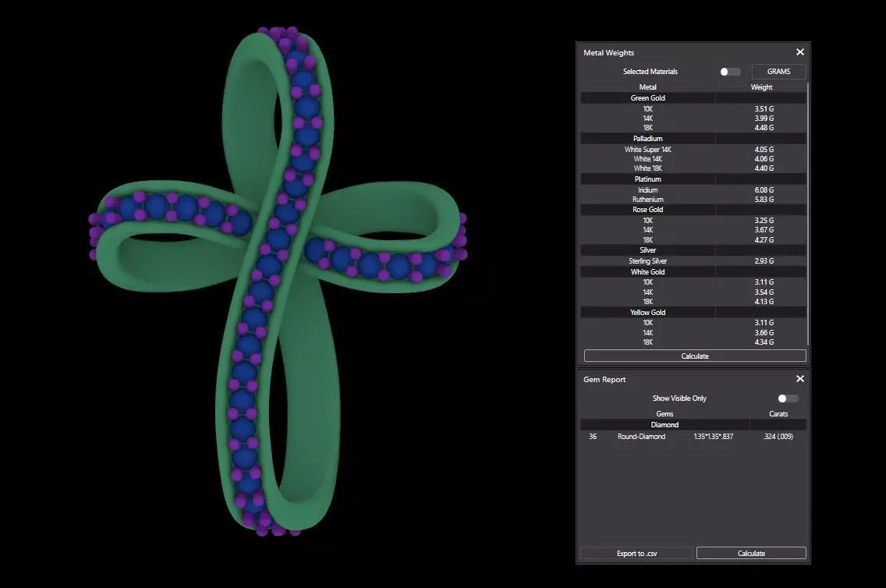Click the Sterling Silver weight 2.93 G

[x=764, y=261]
